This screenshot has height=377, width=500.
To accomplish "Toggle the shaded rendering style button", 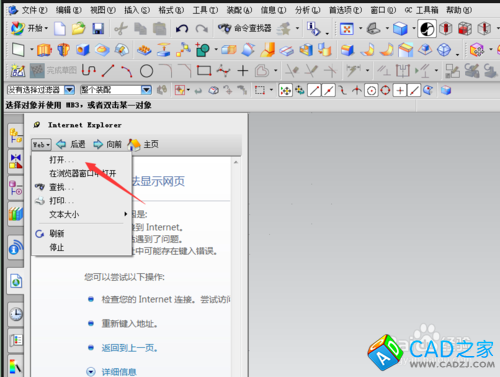I will click(x=400, y=29).
